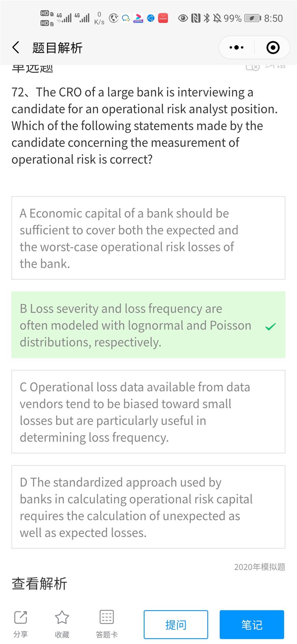Screen dimensions: 297x644
Task: Tap the battery indicator in status bar
Action: (252, 18)
